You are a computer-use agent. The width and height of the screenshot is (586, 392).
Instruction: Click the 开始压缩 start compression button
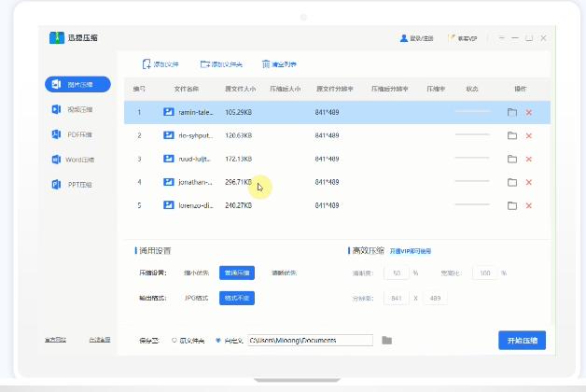point(522,340)
